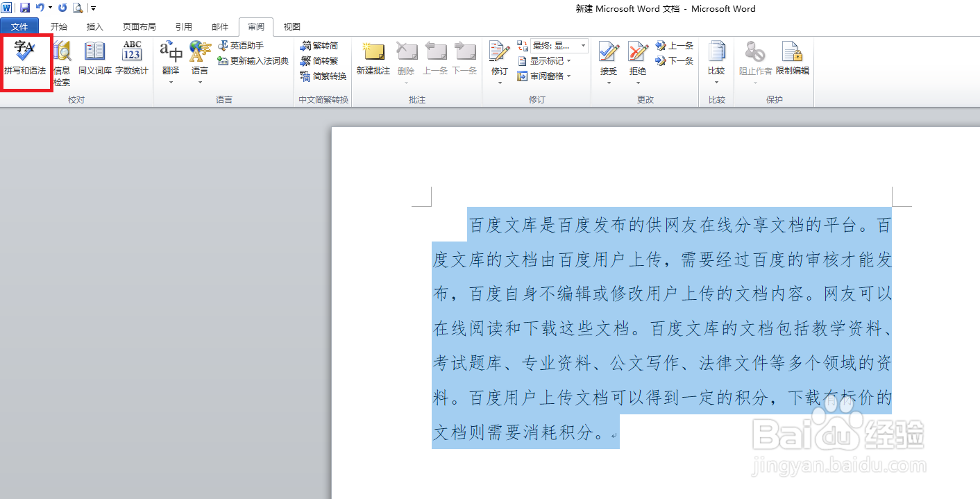Expand the 拒绝 dropdown arrow
This screenshot has height=499, width=980.
coord(638,83)
